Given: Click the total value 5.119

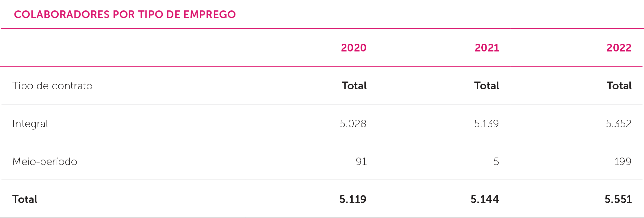Looking at the screenshot, I should pyautogui.click(x=352, y=199).
